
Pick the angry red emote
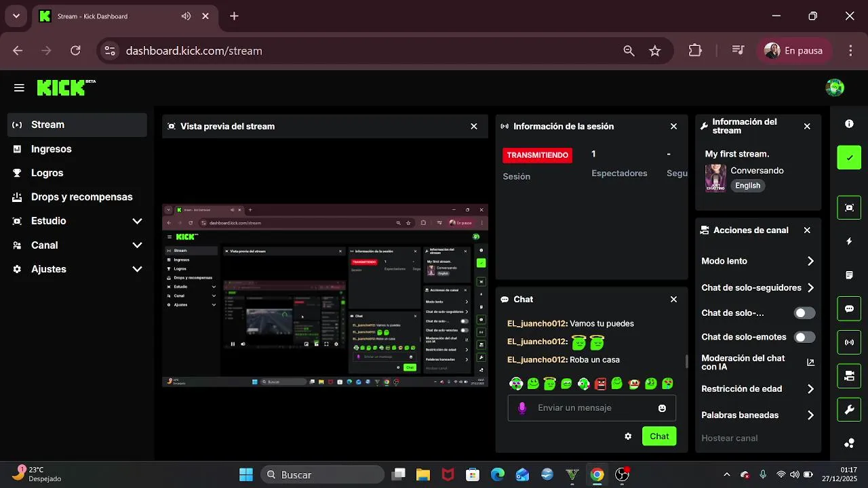[x=600, y=384]
